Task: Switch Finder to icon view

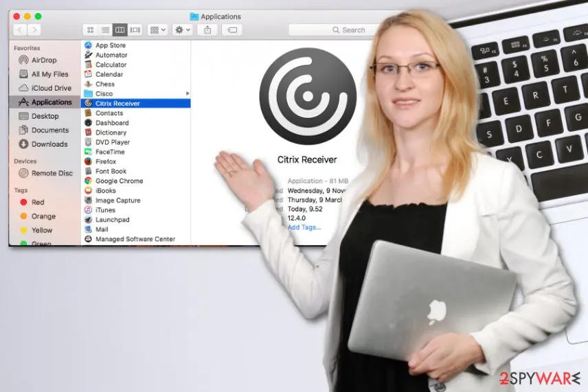Action: point(91,30)
